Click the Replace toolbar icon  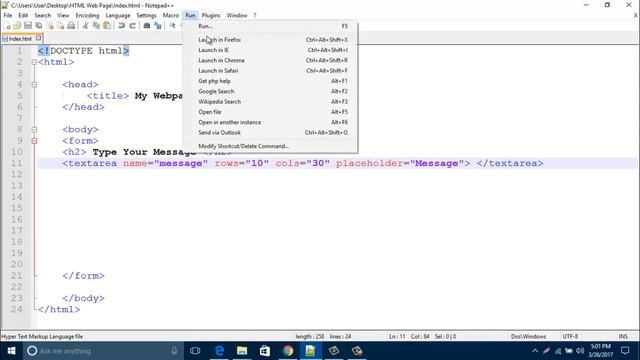coord(158,26)
